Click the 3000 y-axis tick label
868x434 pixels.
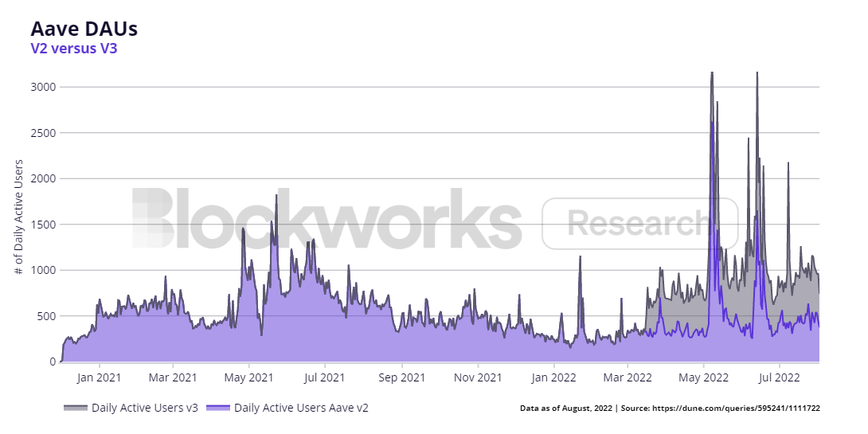[42, 87]
